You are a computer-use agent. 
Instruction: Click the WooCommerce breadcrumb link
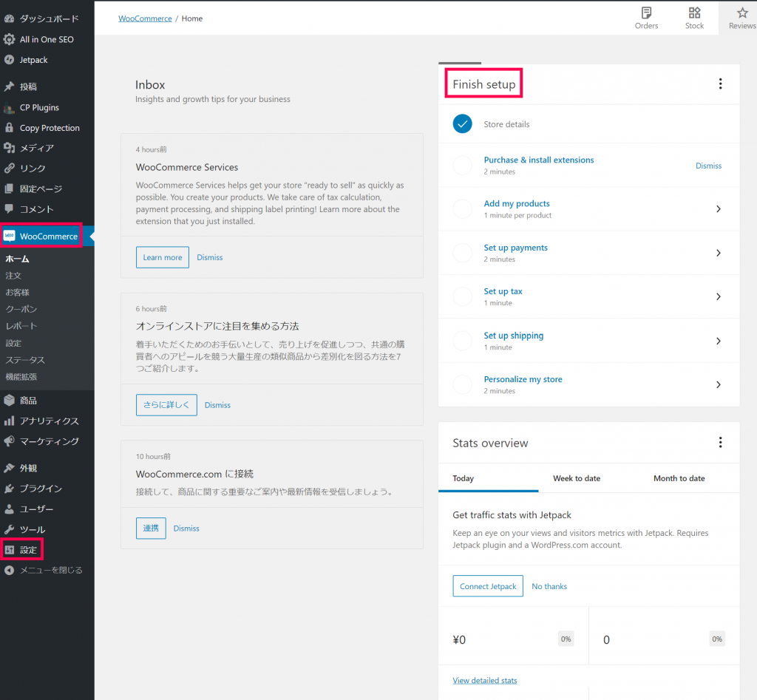145,18
